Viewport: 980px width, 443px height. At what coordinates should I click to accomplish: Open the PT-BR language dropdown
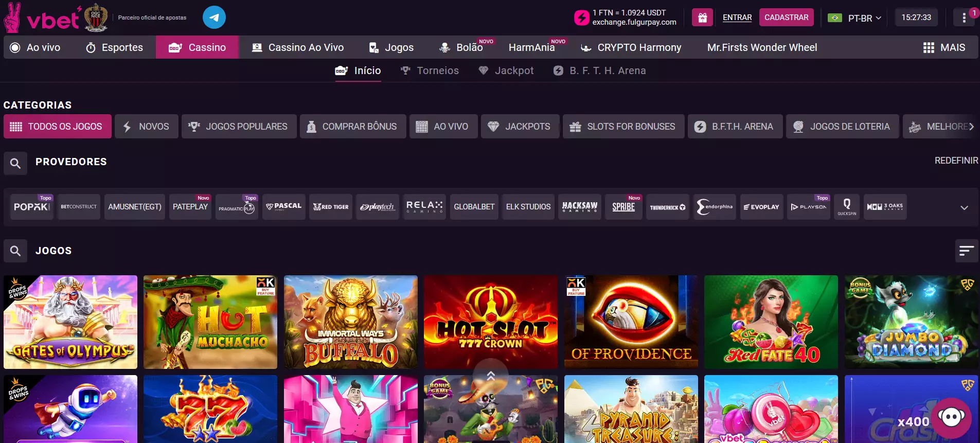coord(864,18)
